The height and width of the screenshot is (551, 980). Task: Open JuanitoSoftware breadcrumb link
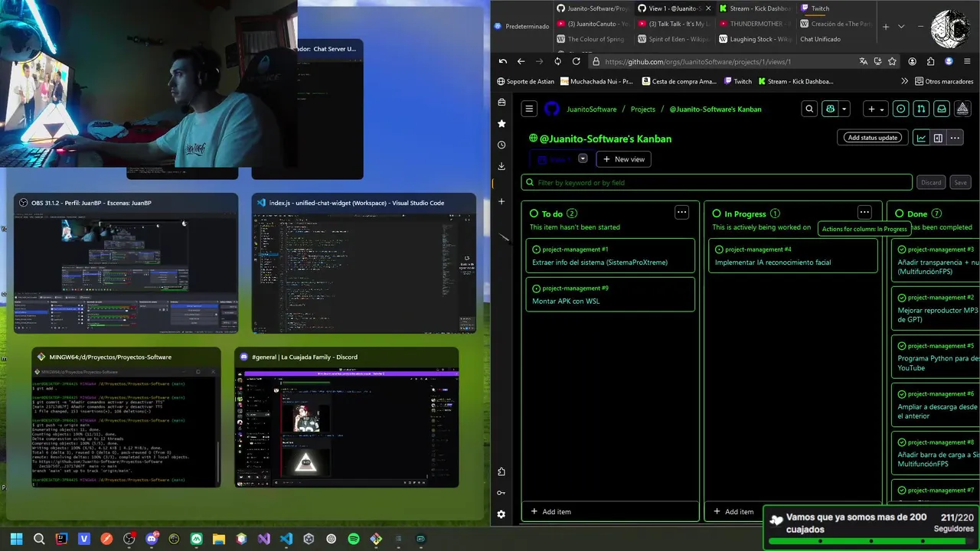[x=591, y=109]
